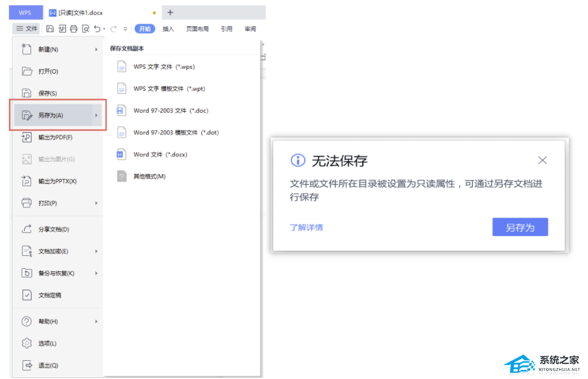Viewport: 588px width, 379px height.
Task: Choose 输出为图片(G) menu entry
Action: click(x=58, y=159)
